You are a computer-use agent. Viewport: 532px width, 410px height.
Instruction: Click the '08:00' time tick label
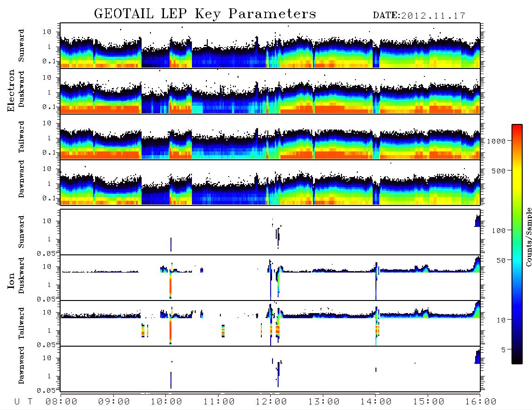(61, 402)
